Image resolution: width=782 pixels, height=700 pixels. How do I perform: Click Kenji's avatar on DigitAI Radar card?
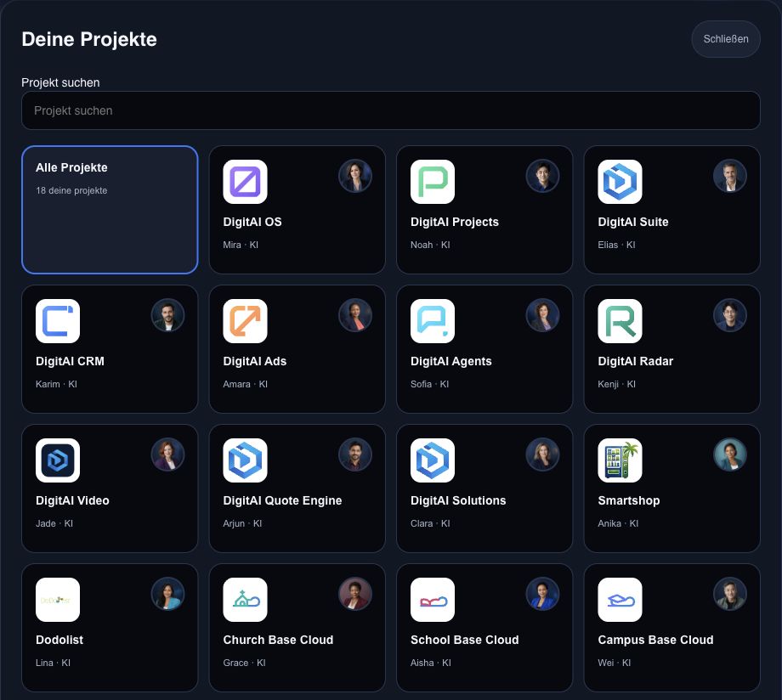point(730,315)
